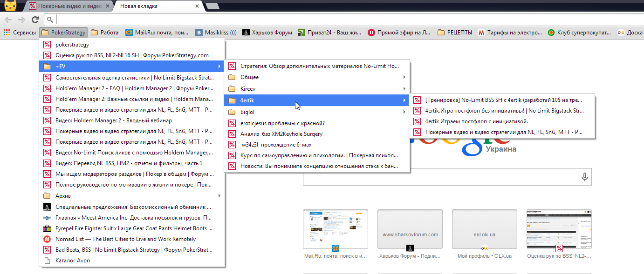The width and height of the screenshot is (644, 274).
Task: Reload the page with the refresh icon
Action: tap(35, 20)
